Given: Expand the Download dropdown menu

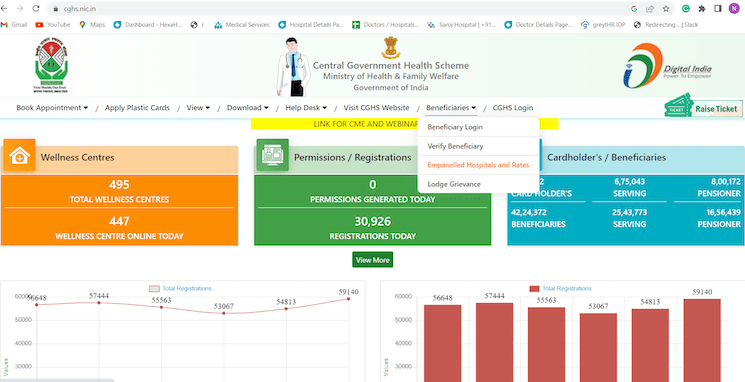Looking at the screenshot, I should click(248, 108).
